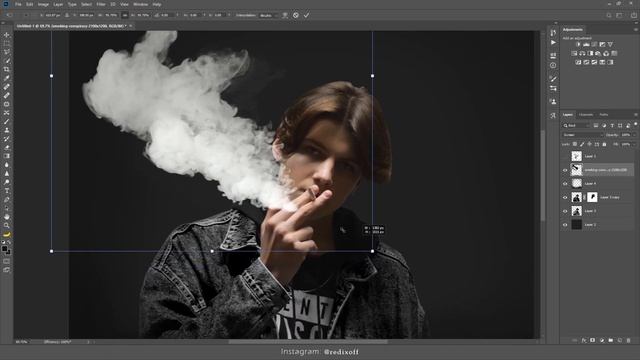Select the Gradient tool
This screenshot has width=640, height=360.
pyautogui.click(x=7, y=156)
